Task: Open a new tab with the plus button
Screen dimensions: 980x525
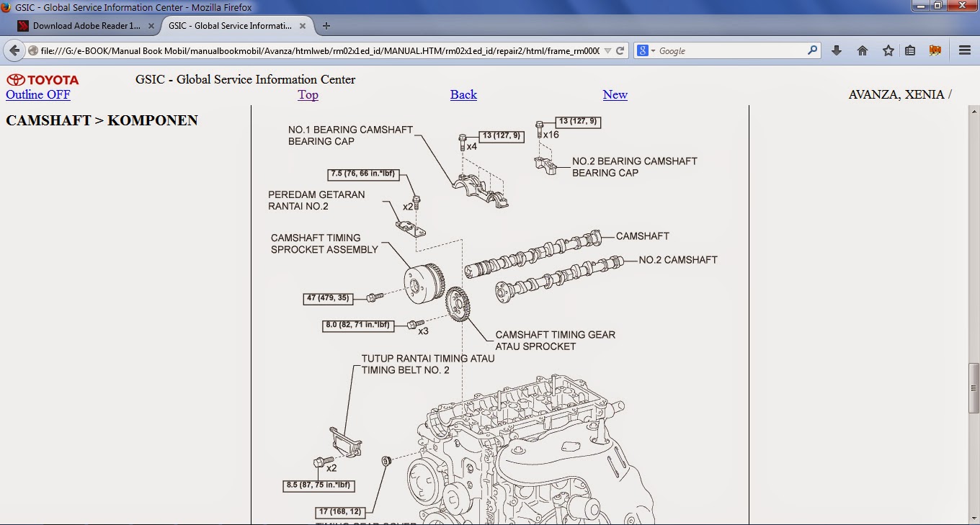Action: (326, 26)
